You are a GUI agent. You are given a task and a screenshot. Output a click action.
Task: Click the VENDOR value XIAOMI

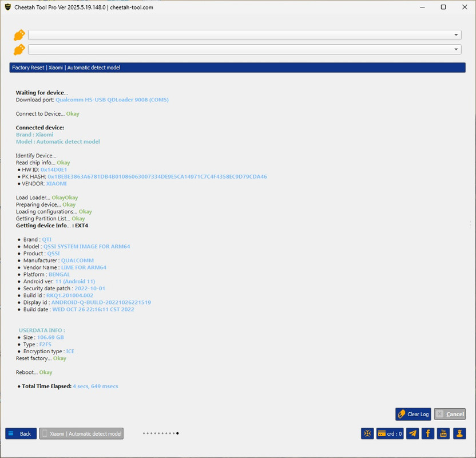pyautogui.click(x=57, y=183)
